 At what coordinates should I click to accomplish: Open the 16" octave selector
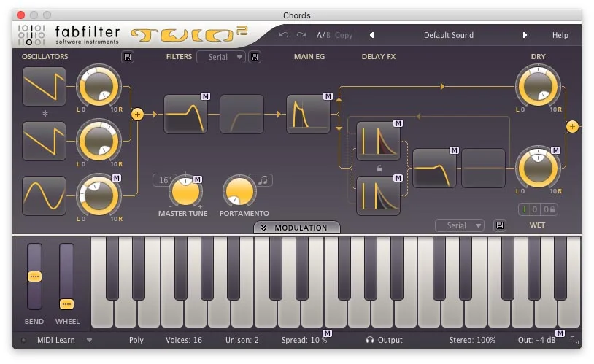pyautogui.click(x=163, y=180)
